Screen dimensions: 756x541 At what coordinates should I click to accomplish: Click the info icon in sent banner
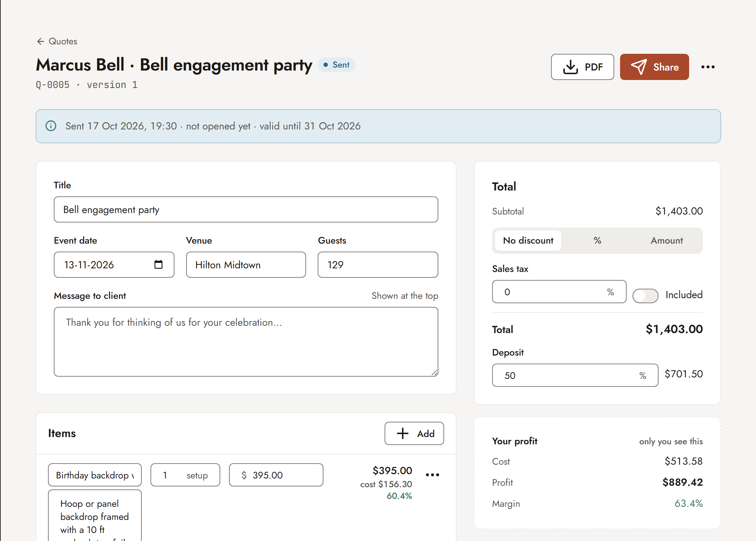(51, 126)
